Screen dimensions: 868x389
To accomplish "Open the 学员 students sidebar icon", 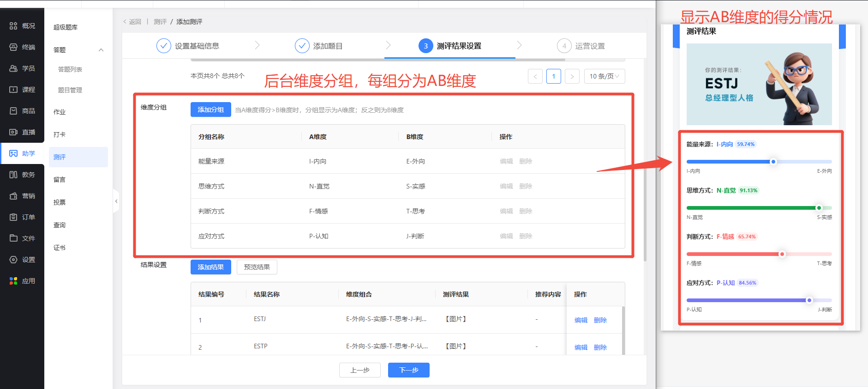I will pos(13,68).
